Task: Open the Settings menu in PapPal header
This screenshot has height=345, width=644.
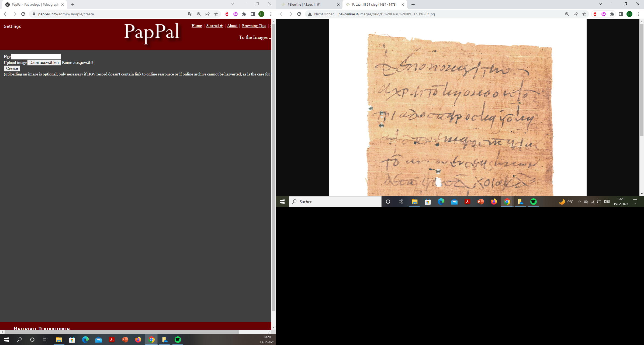Action: (12, 26)
